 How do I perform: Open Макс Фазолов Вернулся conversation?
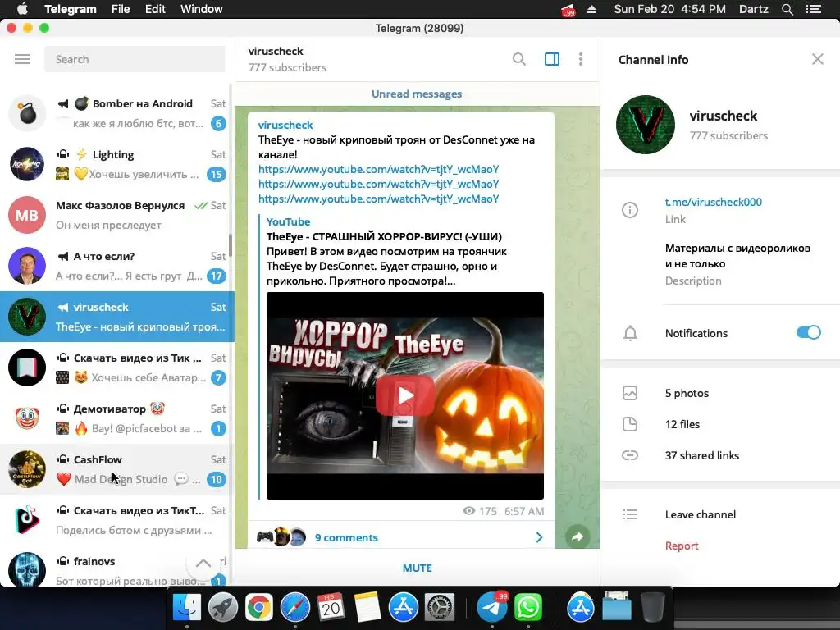point(116,215)
